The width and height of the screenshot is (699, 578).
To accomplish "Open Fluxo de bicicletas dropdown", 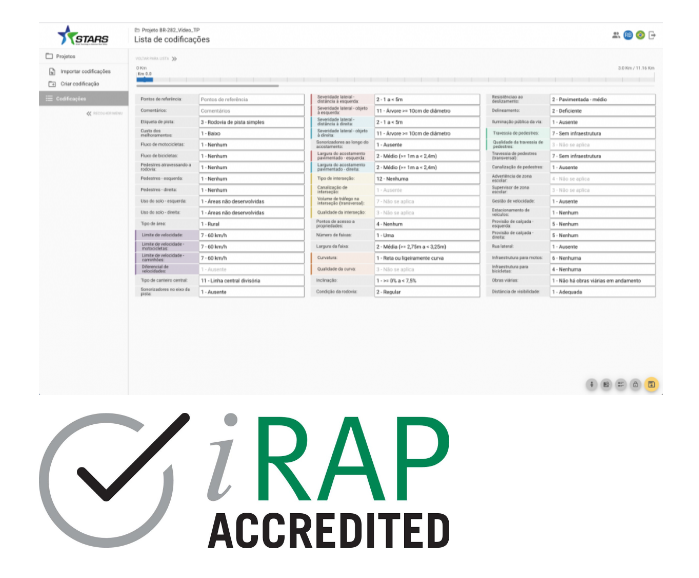I will tap(251, 156).
